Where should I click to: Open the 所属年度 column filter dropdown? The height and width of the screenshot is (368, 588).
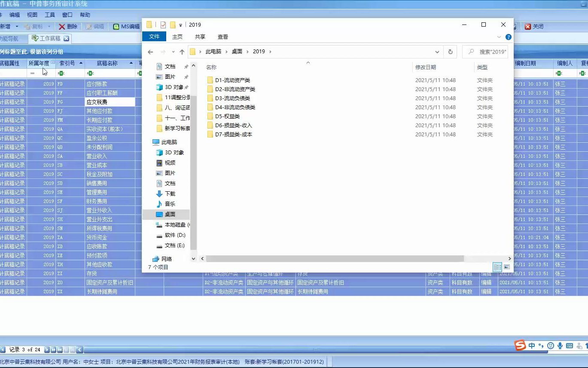(x=53, y=62)
